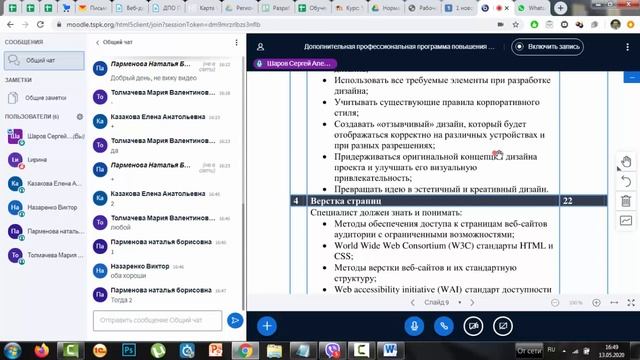The image size is (640, 360).
Task: Click the send message arrow
Action: pos(235,320)
